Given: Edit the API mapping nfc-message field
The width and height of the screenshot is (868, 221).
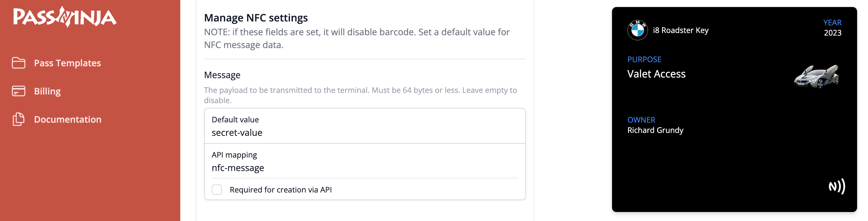Looking at the screenshot, I should 365,168.
